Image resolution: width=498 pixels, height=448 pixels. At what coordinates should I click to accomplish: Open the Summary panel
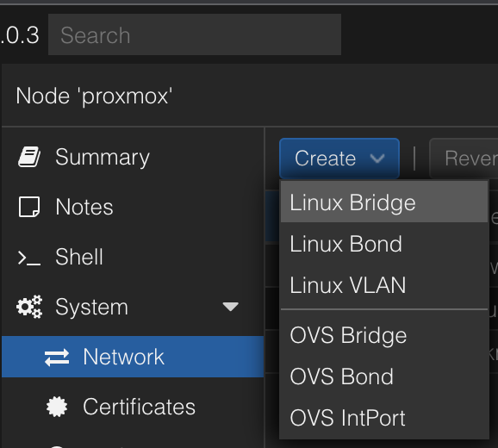coord(133,157)
